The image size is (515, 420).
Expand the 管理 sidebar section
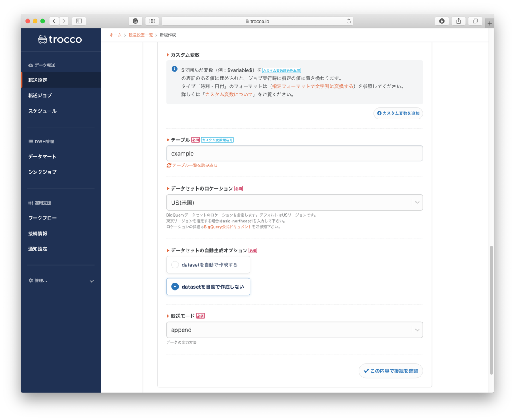(x=61, y=281)
